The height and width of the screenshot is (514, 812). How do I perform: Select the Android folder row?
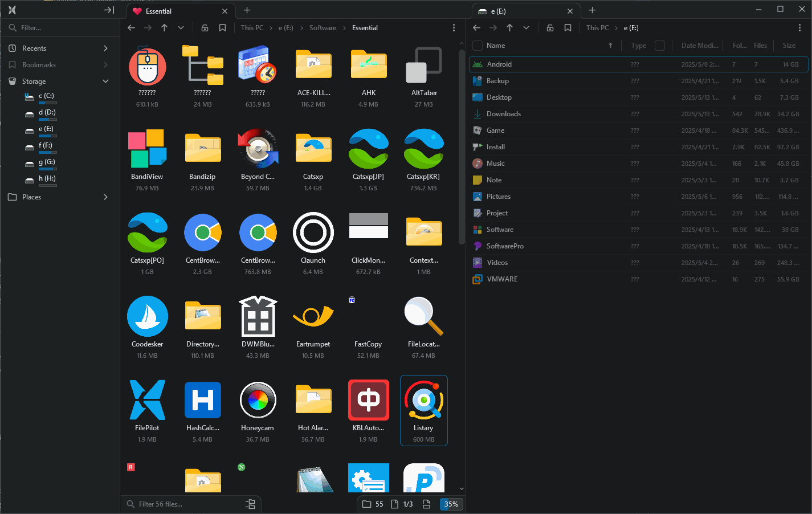click(639, 64)
